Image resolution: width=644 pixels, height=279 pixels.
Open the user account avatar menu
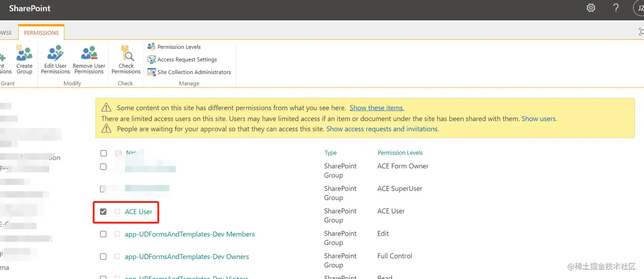coord(638,8)
